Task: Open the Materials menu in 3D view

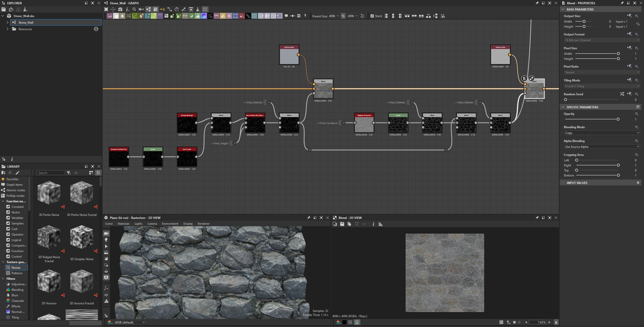Action: [124, 224]
